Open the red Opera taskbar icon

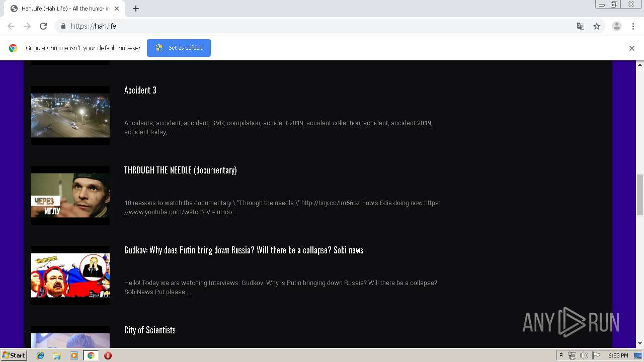tap(108, 355)
